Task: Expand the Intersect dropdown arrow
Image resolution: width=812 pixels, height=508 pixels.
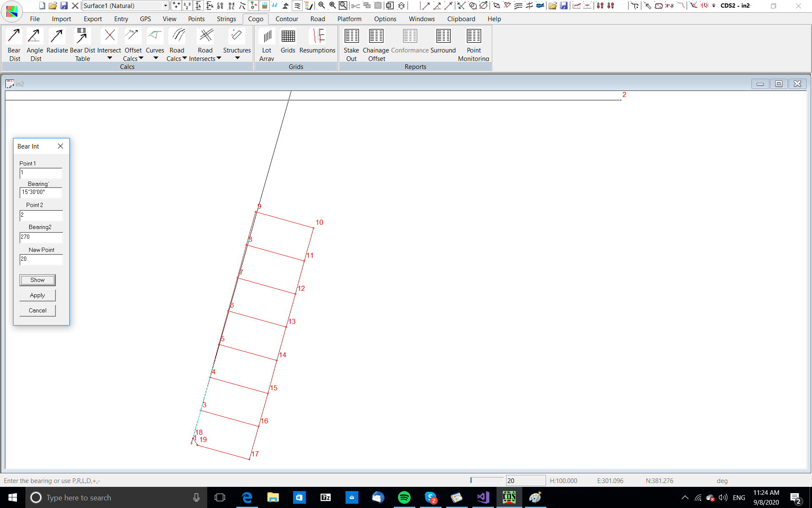Action: tap(110, 58)
